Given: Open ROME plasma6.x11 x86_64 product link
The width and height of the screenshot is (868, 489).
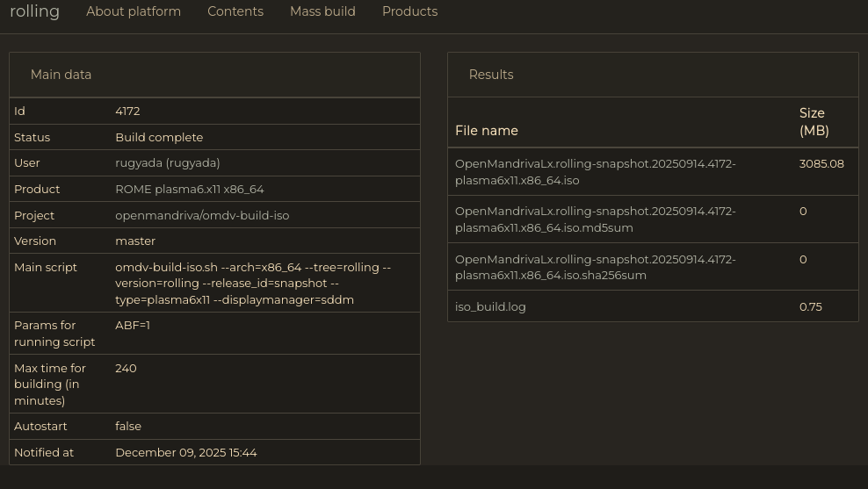Looking at the screenshot, I should (x=189, y=189).
